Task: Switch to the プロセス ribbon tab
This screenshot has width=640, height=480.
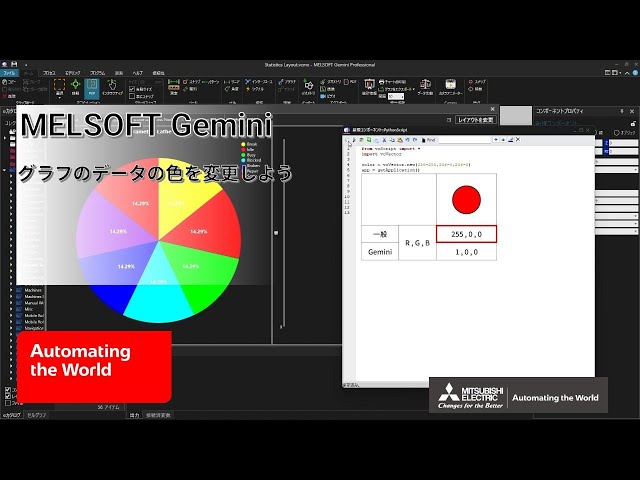Action: [x=49, y=73]
